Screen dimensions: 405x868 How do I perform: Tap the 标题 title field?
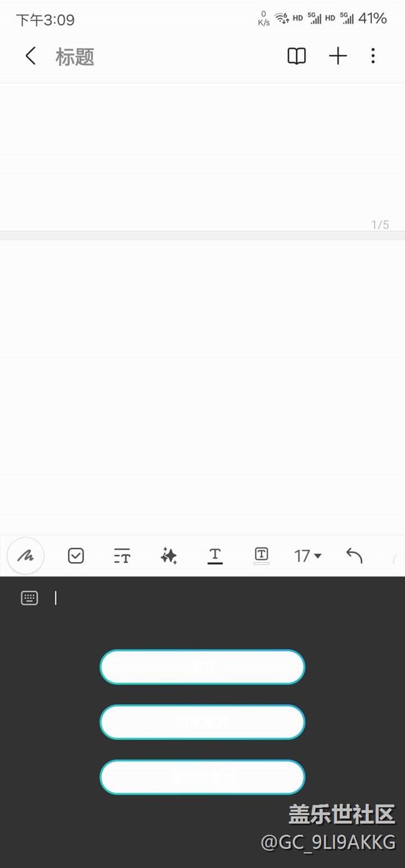coord(75,57)
